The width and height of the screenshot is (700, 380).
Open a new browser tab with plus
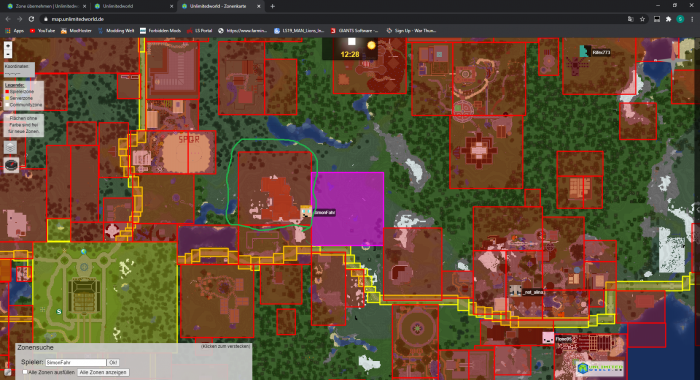(x=272, y=6)
